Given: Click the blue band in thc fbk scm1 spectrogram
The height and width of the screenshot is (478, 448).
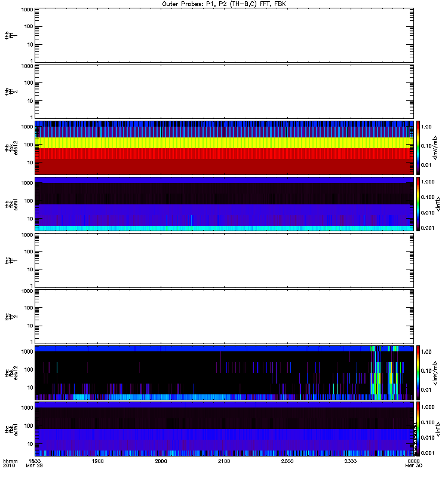Looking at the screenshot, I should [225, 434].
